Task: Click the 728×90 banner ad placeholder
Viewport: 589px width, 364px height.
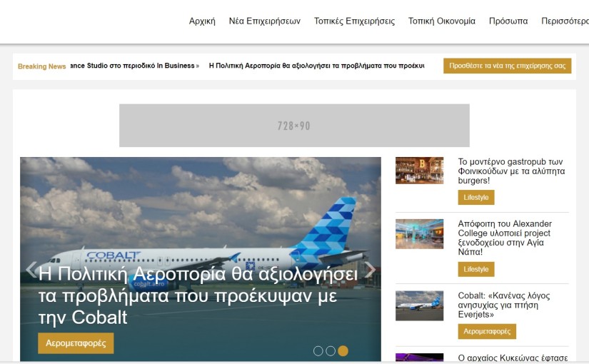Action: [294, 126]
